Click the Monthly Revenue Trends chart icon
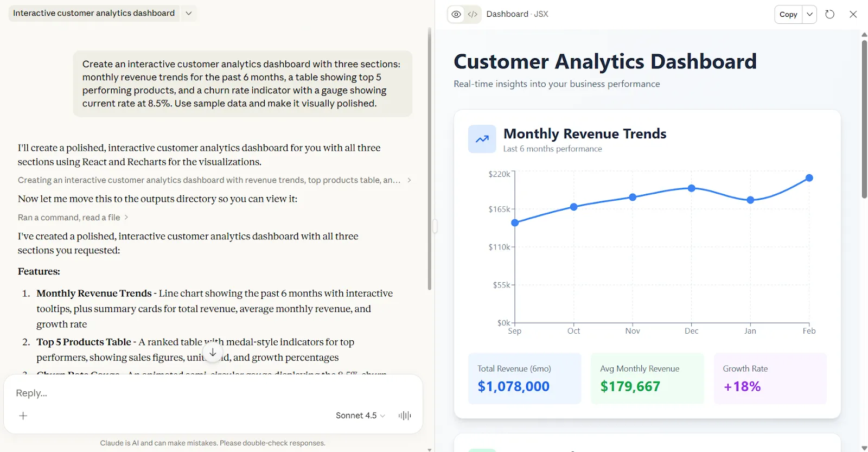 [x=482, y=139]
